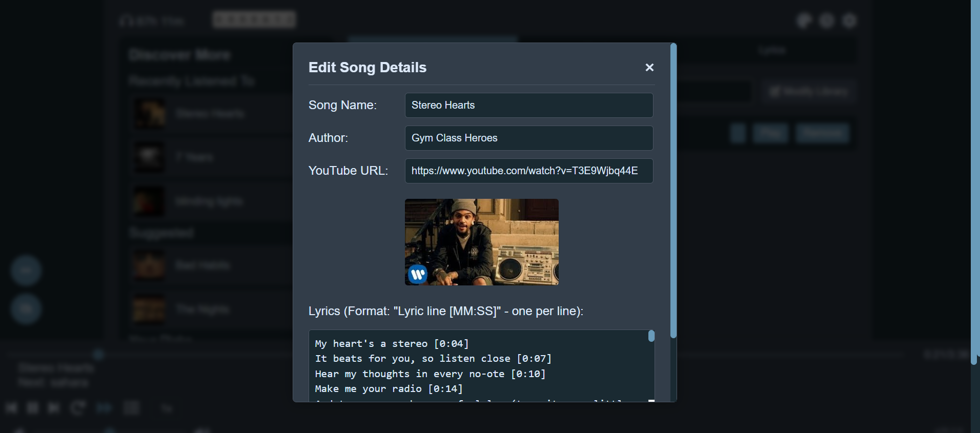Click the lyric line "Make me your radio [0:14]"
The height and width of the screenshot is (433, 980).
[389, 389]
